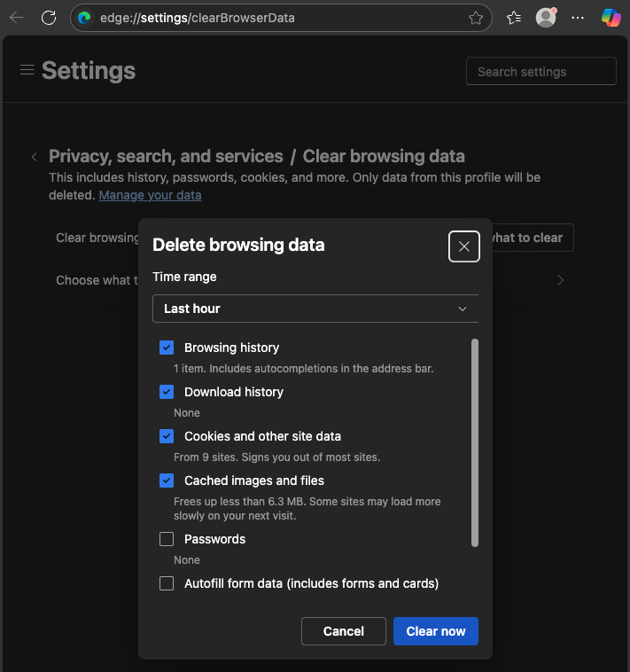Uncheck Cookies and other site data
The height and width of the screenshot is (672, 630).
coord(167,436)
